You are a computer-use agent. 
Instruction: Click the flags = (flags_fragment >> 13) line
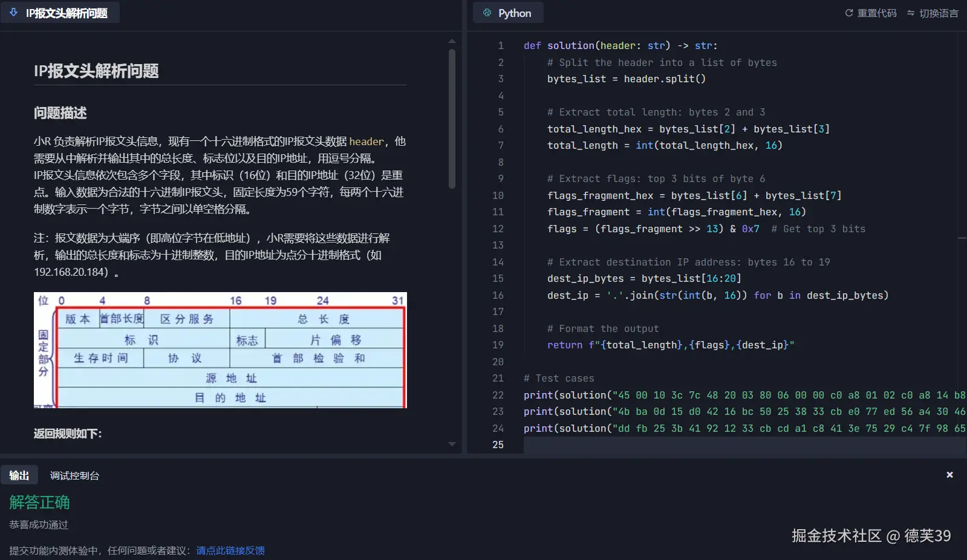click(706, 229)
